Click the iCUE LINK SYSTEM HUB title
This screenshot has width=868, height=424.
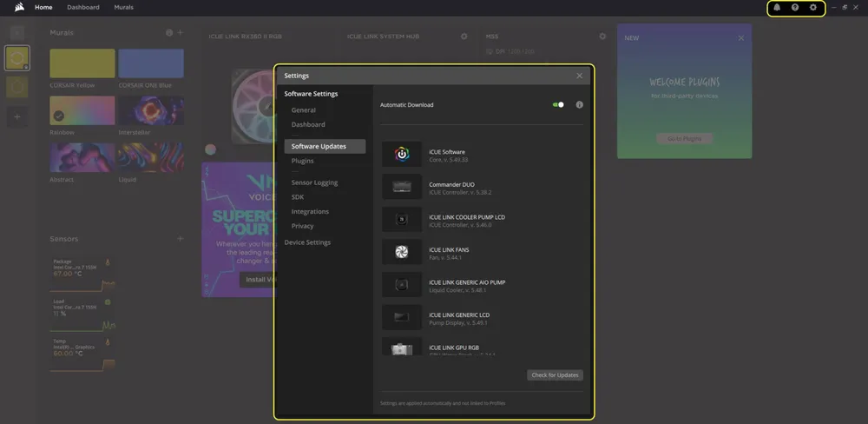click(x=383, y=36)
